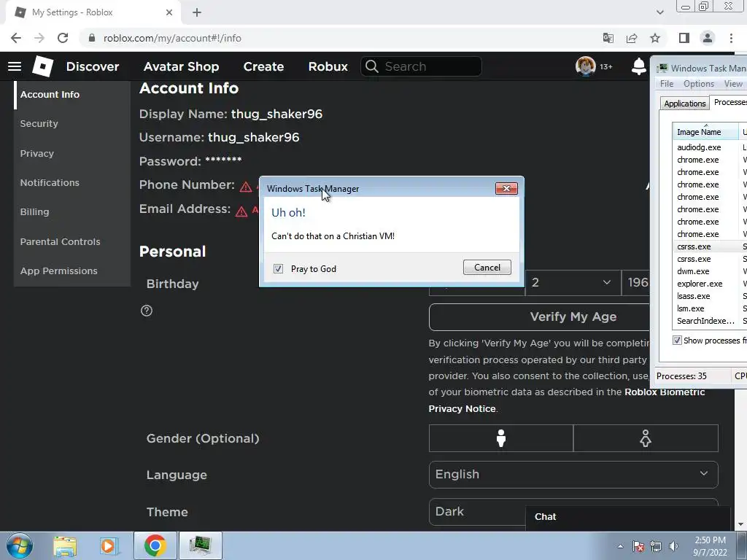The width and height of the screenshot is (747, 560).
Task: Select the female gender icon
Action: point(646,438)
